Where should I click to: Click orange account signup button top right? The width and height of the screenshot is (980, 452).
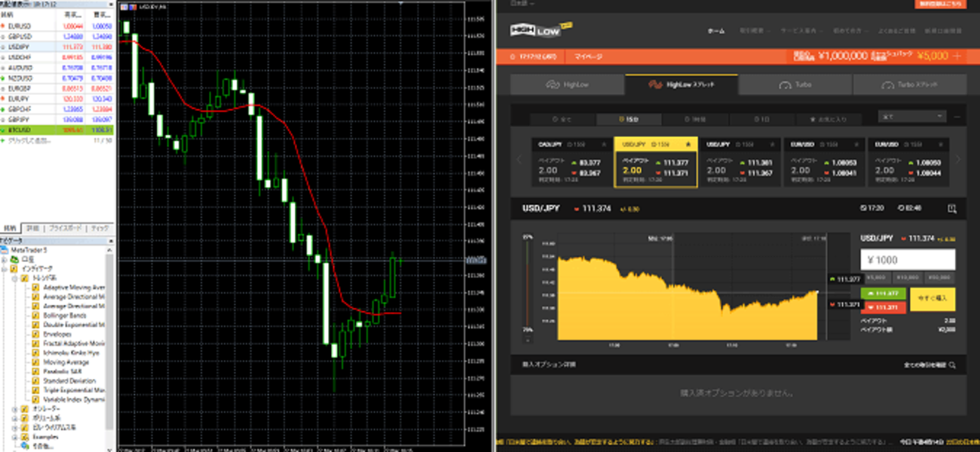click(x=940, y=4)
